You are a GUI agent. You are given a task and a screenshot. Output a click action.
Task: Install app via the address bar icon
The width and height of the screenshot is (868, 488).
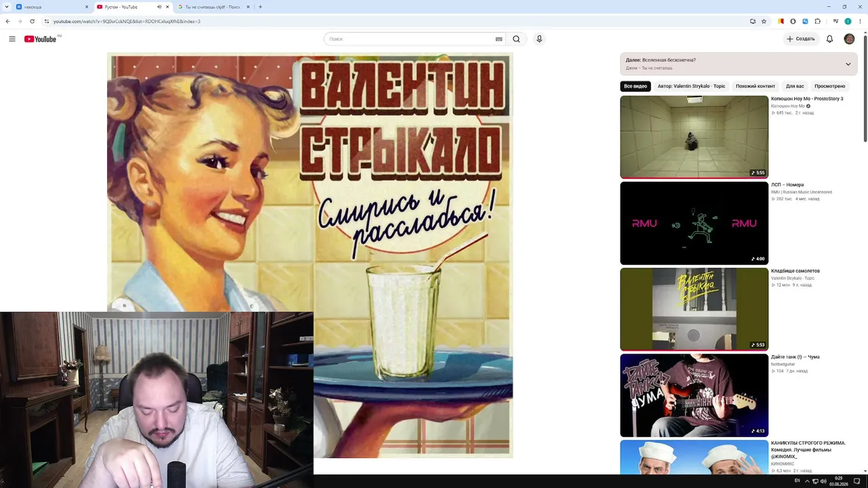[x=753, y=21]
